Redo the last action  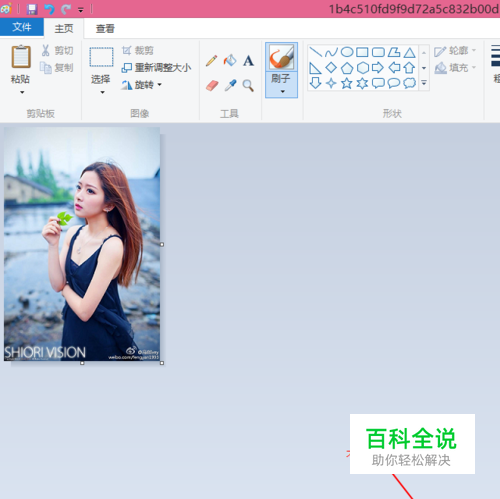click(66, 9)
